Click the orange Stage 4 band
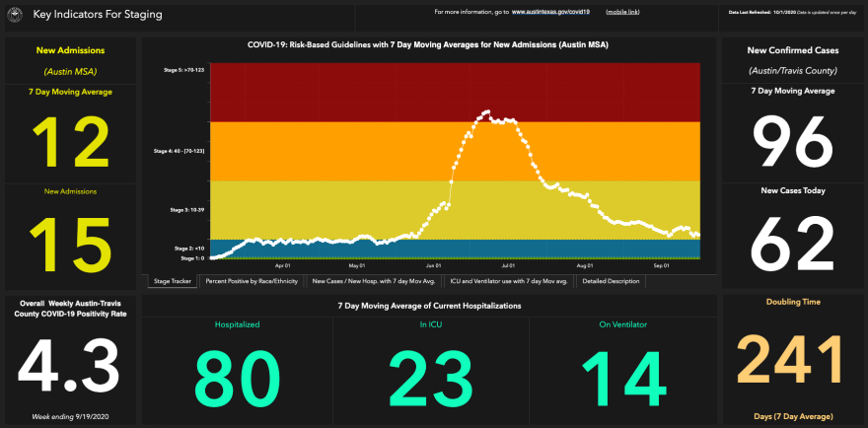Screen dimensions: 868x428 (296, 150)
